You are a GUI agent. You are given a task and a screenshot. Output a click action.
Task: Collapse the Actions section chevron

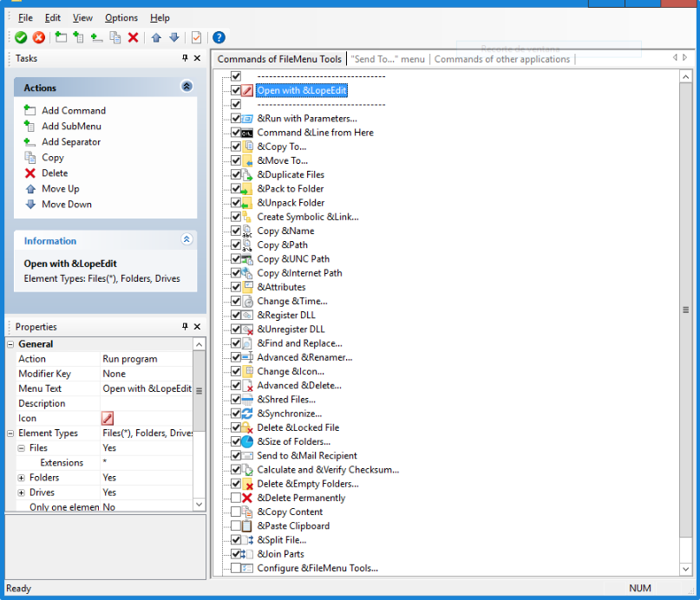click(186, 86)
